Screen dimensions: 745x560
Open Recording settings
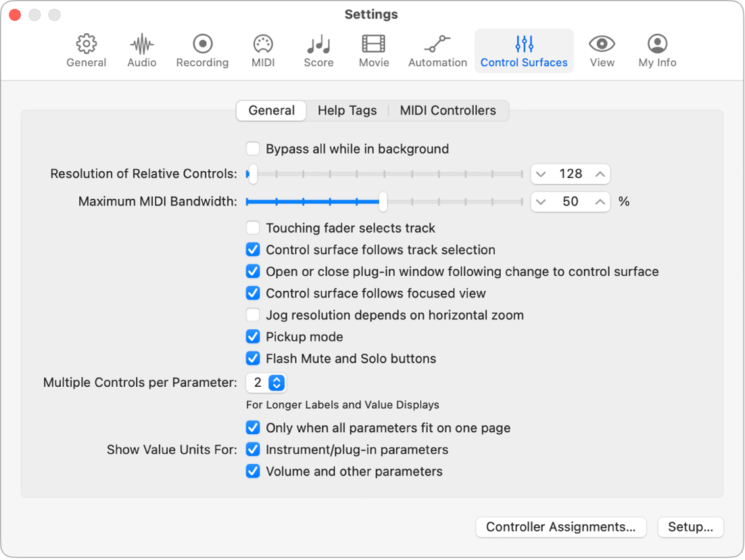(201, 50)
